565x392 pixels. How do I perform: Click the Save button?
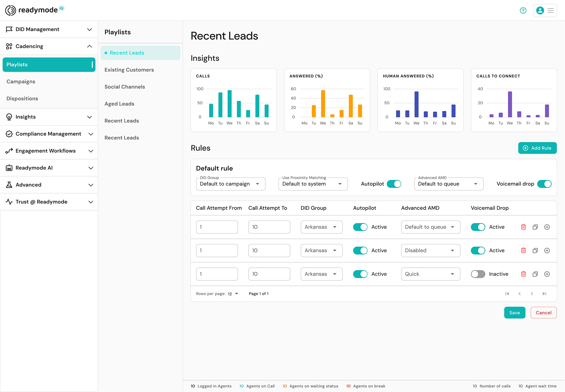514,313
